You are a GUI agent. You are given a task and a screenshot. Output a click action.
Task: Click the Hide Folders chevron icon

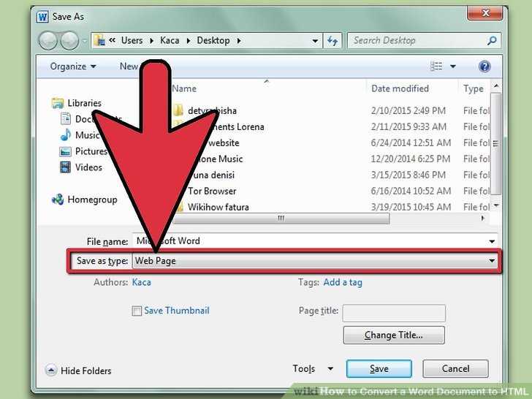click(x=51, y=370)
